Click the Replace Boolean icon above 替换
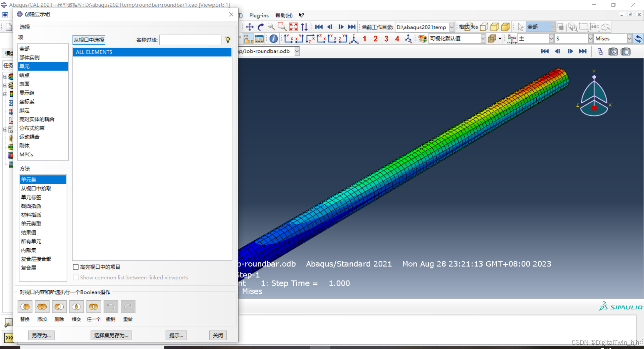The height and width of the screenshot is (349, 644). click(25, 307)
